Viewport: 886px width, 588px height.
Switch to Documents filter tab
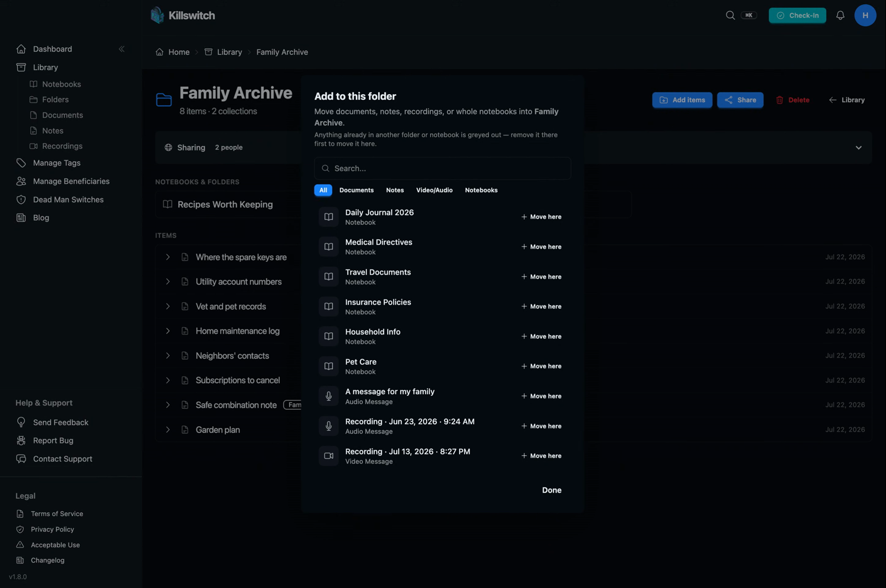[x=356, y=190]
